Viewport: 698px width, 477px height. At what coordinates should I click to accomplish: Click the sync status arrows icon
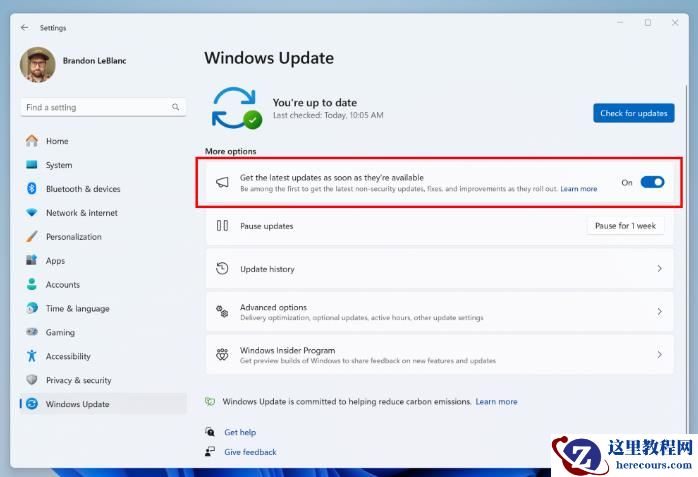click(236, 108)
